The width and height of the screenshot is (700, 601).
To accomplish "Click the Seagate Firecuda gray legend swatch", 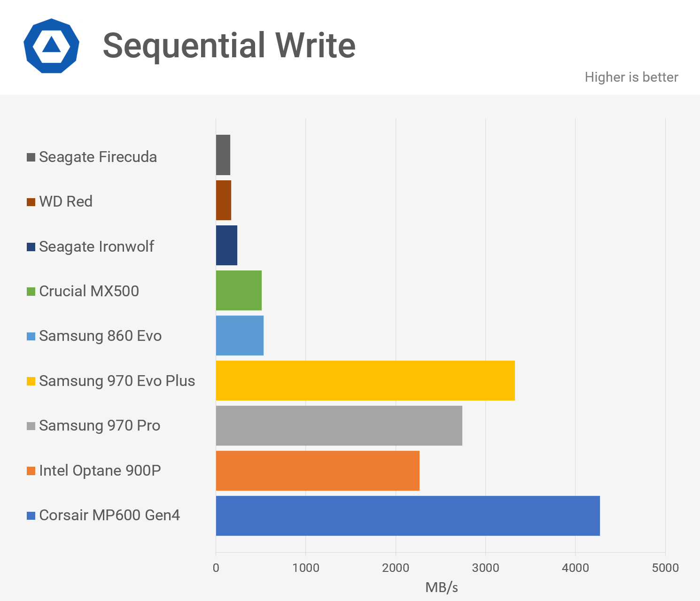I will click(x=31, y=157).
